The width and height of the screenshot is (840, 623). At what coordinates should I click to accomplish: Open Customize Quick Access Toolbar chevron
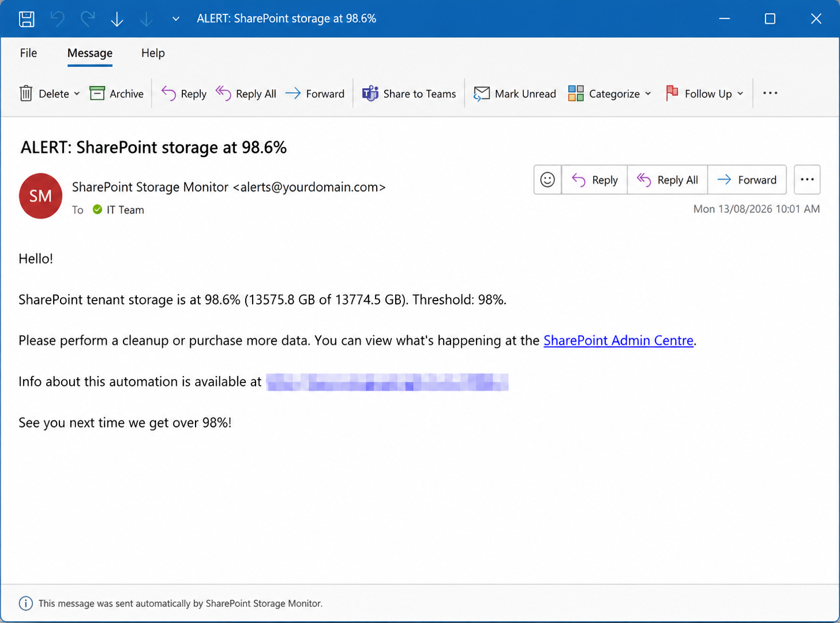pos(176,19)
